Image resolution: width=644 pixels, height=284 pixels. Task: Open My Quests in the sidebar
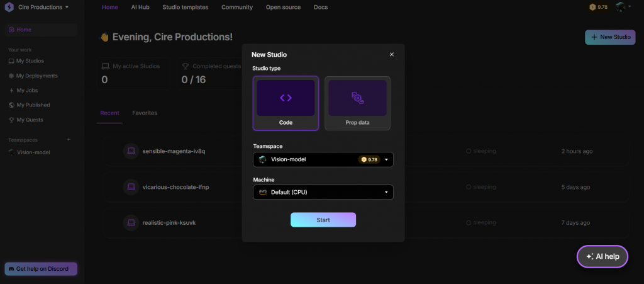(30, 120)
